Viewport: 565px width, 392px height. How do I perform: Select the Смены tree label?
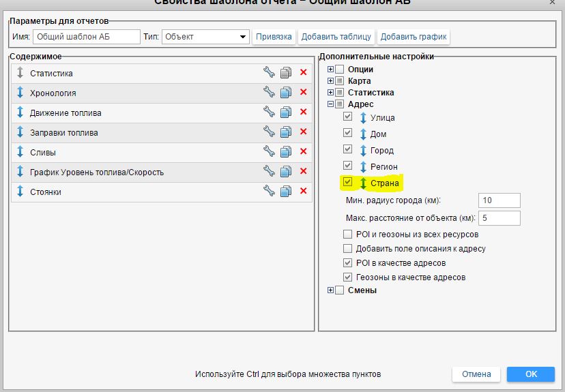pyautogui.click(x=362, y=290)
